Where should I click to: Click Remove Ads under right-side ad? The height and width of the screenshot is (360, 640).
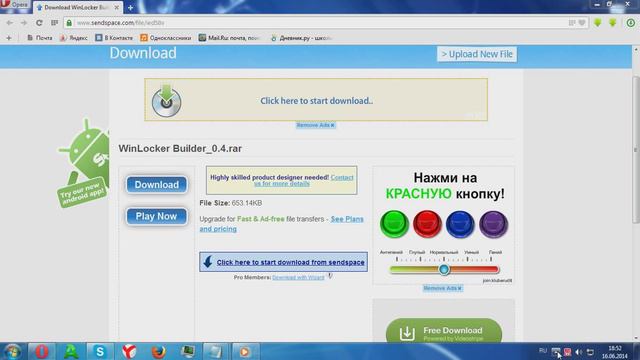[443, 288]
